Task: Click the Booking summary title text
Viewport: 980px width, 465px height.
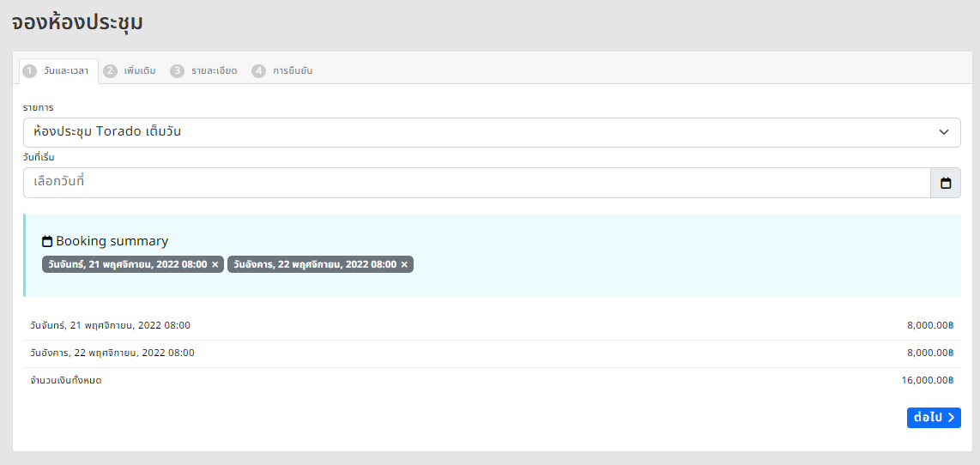Action: 112,241
